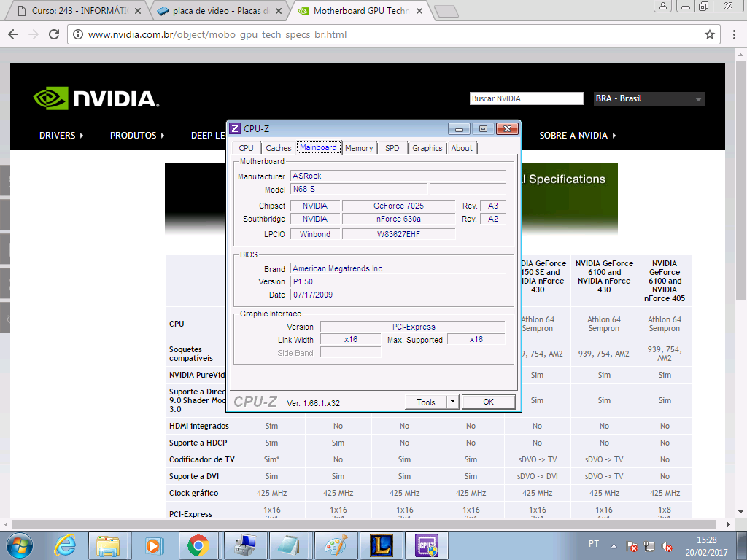Minimize the CPU-Z window
This screenshot has width=747, height=560.
(460, 128)
